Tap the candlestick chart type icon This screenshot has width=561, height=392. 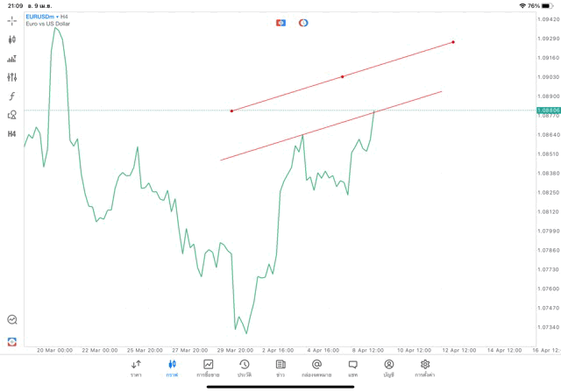click(12, 39)
